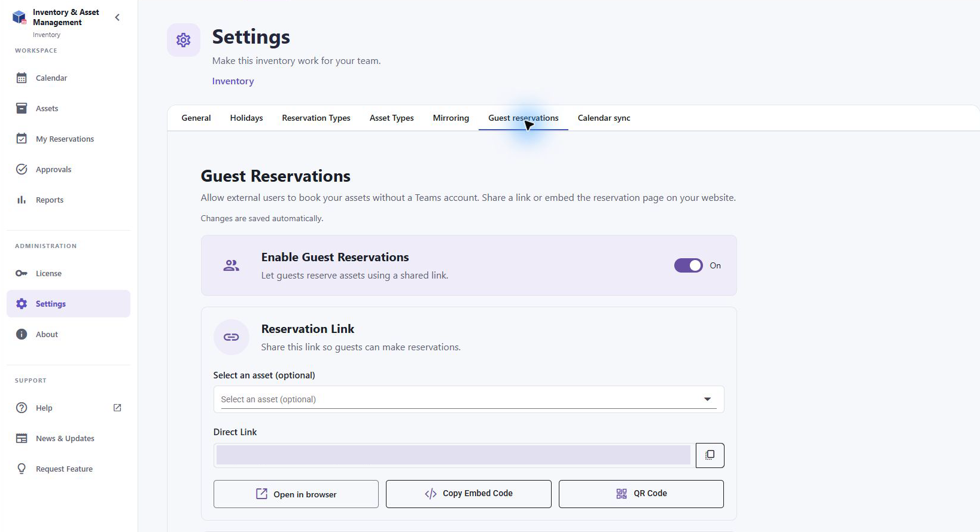This screenshot has width=980, height=532.
Task: Open Reports from the sidebar
Action: 69,200
